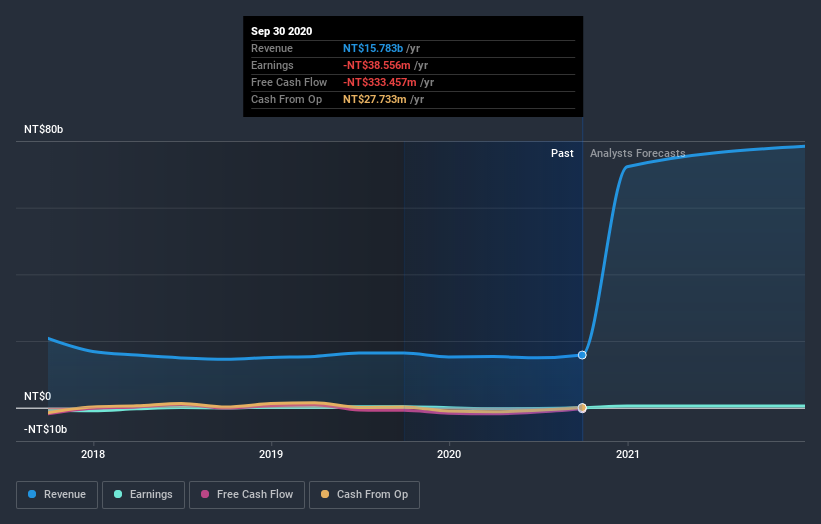
Task: Click the pink Free Cash Flow legend dot
Action: 205,494
